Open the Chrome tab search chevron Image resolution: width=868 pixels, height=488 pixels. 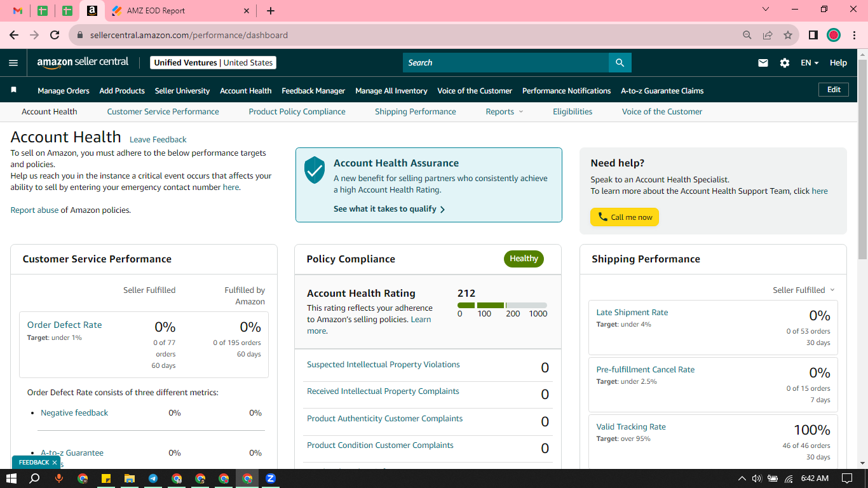click(x=766, y=10)
